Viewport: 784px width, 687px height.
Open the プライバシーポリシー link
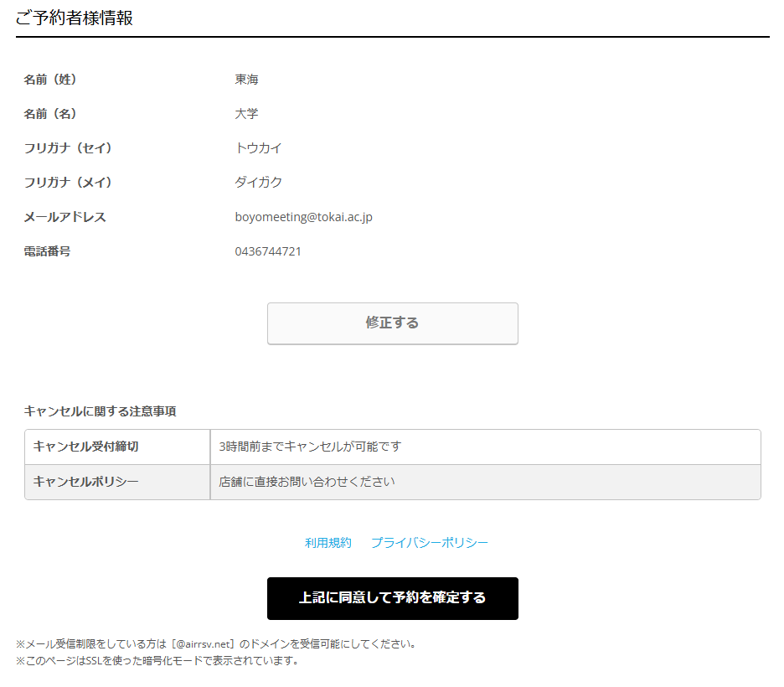click(429, 543)
